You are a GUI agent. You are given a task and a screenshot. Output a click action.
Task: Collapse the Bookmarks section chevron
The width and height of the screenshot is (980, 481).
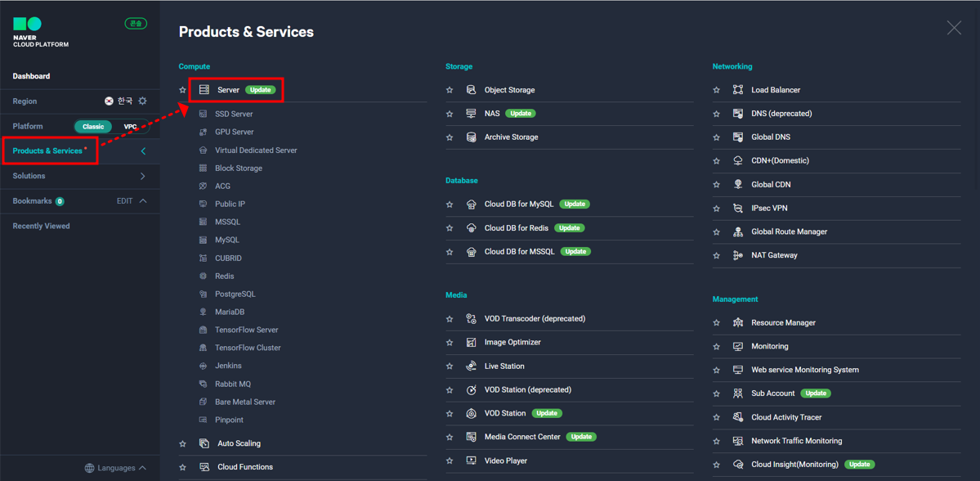click(143, 200)
